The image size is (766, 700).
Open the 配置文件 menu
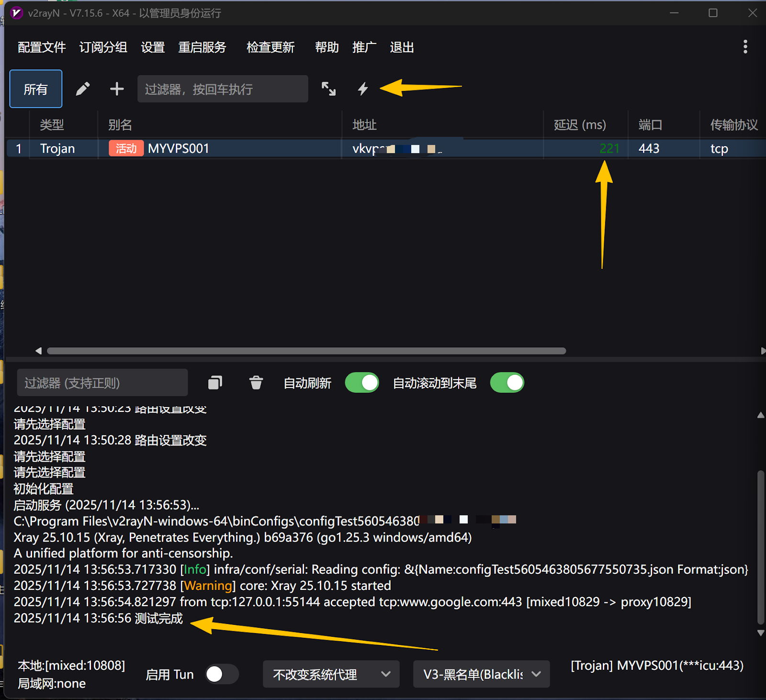tap(42, 47)
